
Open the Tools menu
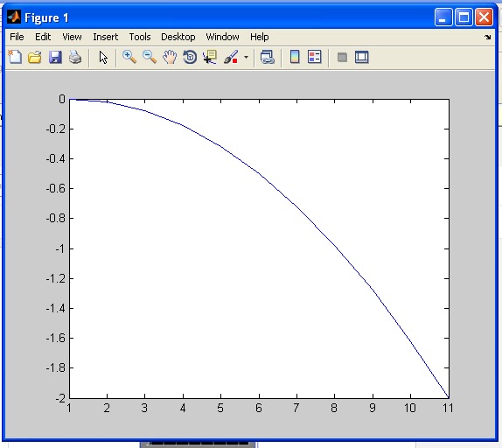(140, 37)
